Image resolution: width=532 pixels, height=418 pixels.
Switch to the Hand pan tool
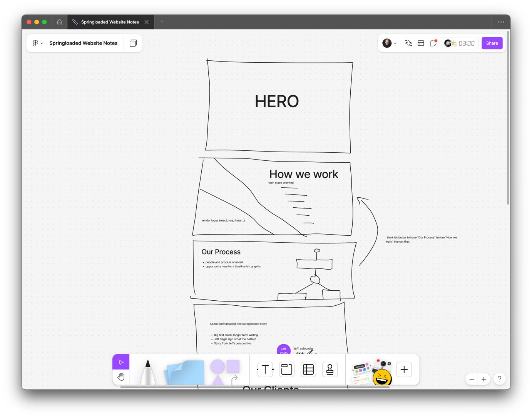(120, 376)
